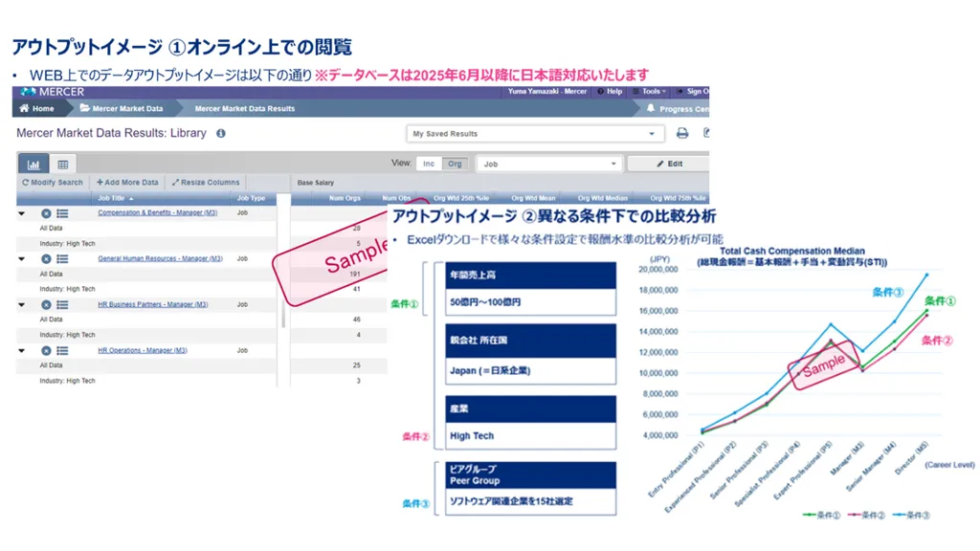Screen dimensions: 980x551
Task: Collapse the Compensation & Benefits Manager row
Action: (x=22, y=213)
